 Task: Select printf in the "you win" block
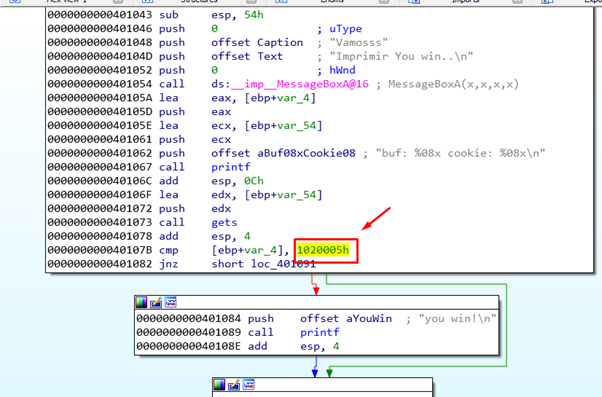pyautogui.click(x=320, y=332)
